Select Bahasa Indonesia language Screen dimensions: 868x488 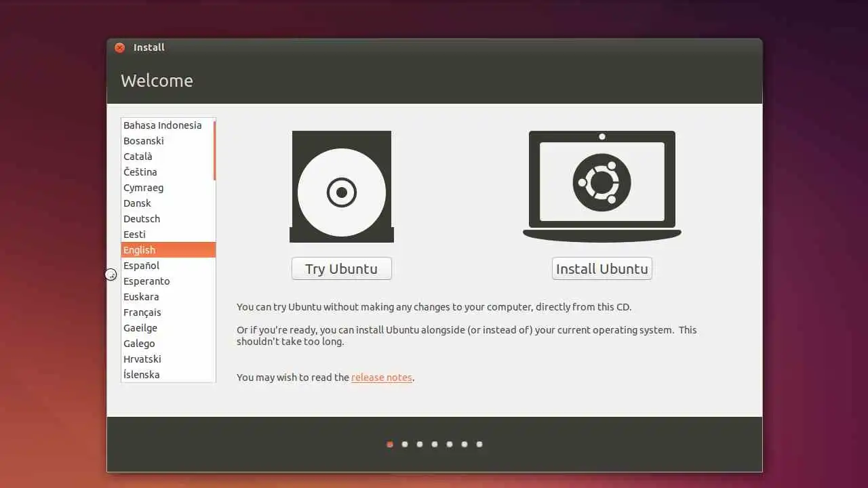click(x=167, y=125)
